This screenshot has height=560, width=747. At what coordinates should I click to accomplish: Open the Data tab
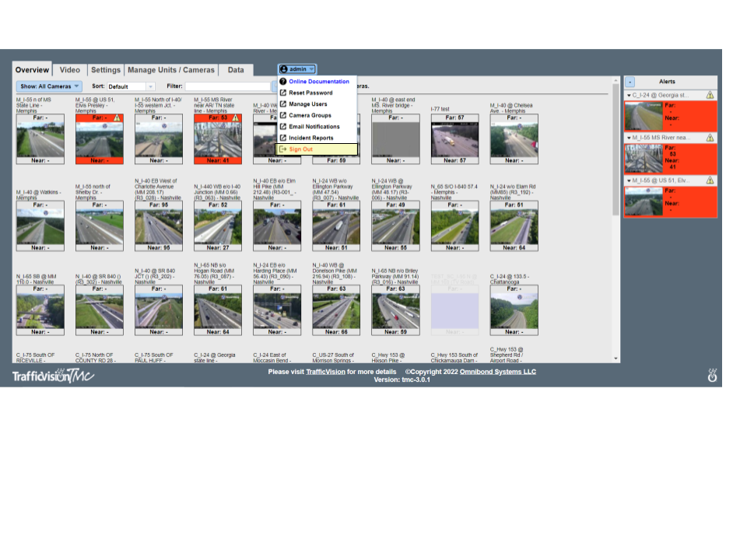[236, 69]
